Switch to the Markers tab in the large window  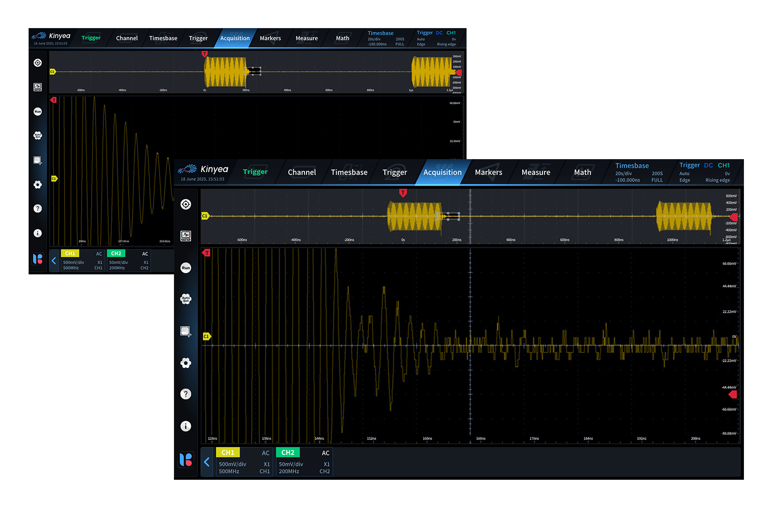click(x=488, y=172)
